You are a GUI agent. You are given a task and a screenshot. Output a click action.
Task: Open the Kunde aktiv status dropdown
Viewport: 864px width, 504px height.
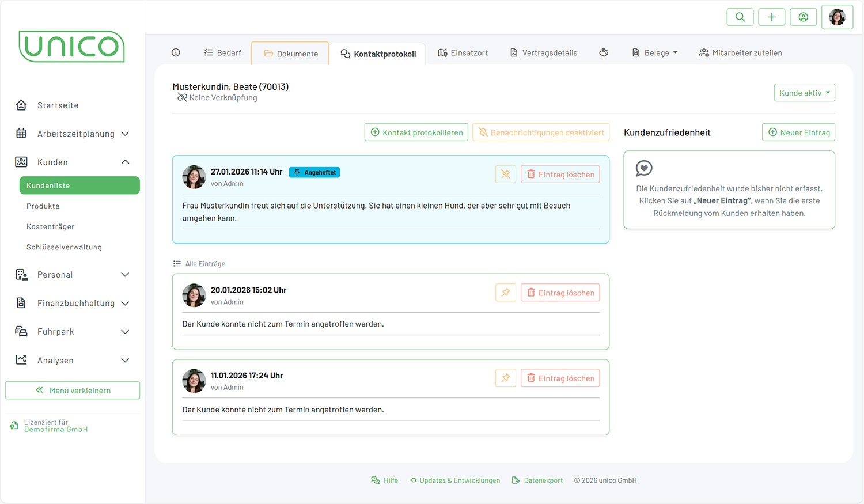(x=804, y=93)
